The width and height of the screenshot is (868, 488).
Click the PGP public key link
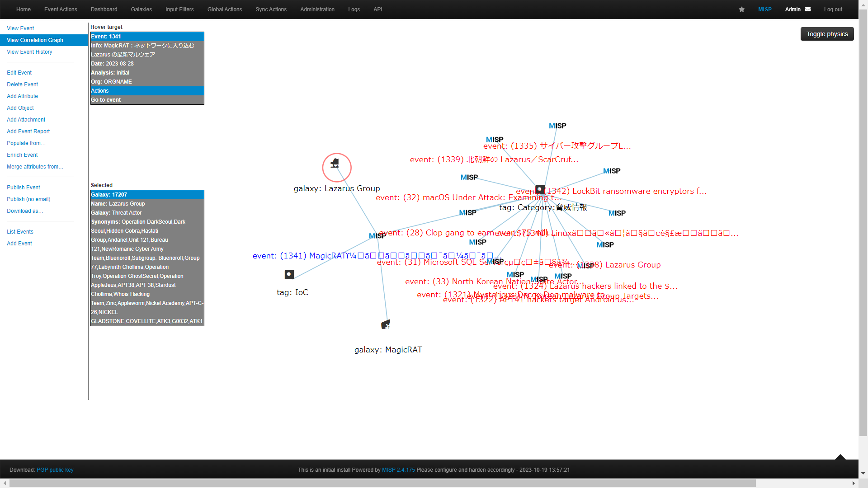[55, 470]
